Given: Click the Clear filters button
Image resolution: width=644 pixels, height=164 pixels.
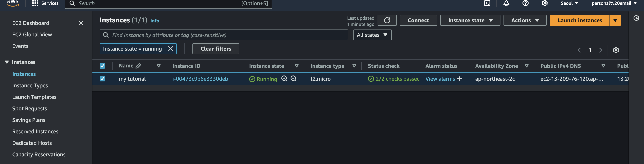Looking at the screenshot, I should [216, 48].
